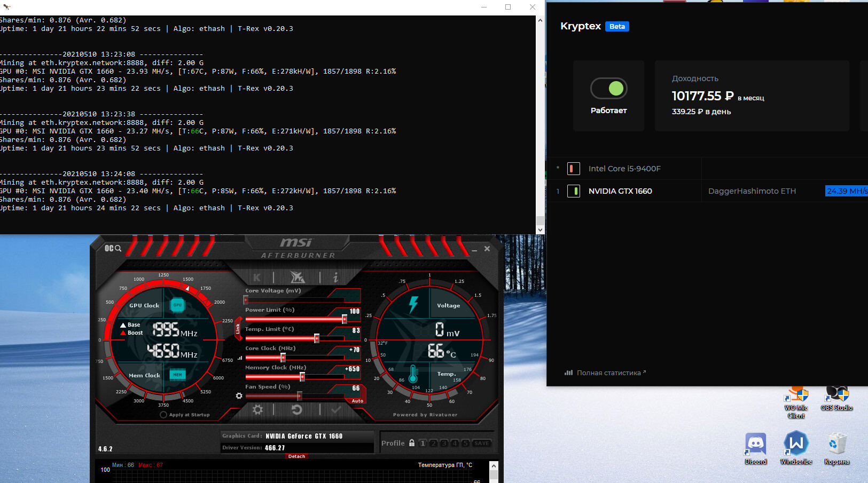Toggle the Kryptex mining switch (Работает)
This screenshot has height=483, width=868.
pos(608,89)
